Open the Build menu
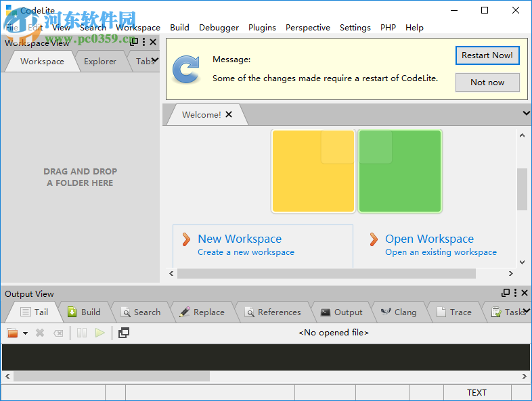This screenshot has height=401, width=532. [179, 28]
